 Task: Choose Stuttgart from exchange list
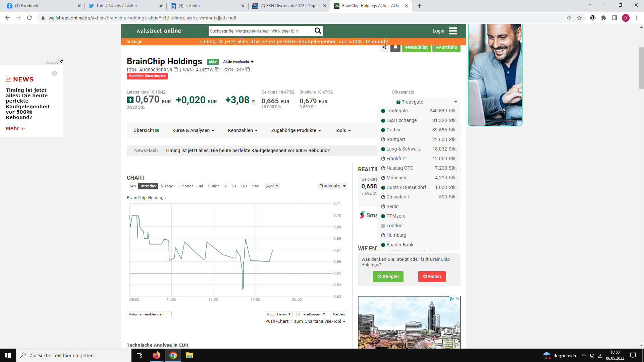419,139
